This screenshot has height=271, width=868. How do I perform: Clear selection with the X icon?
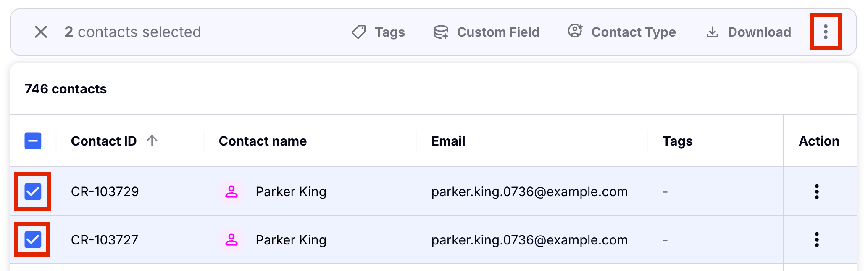click(x=41, y=32)
